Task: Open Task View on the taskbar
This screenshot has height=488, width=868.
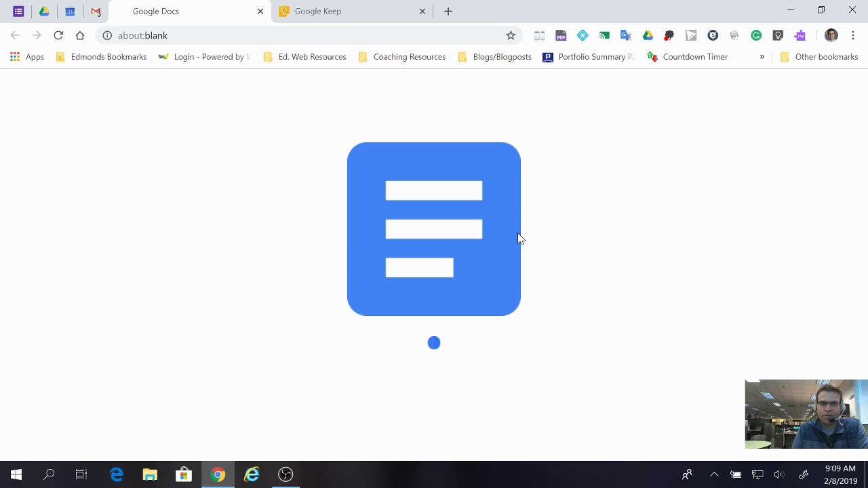Action: [x=81, y=474]
